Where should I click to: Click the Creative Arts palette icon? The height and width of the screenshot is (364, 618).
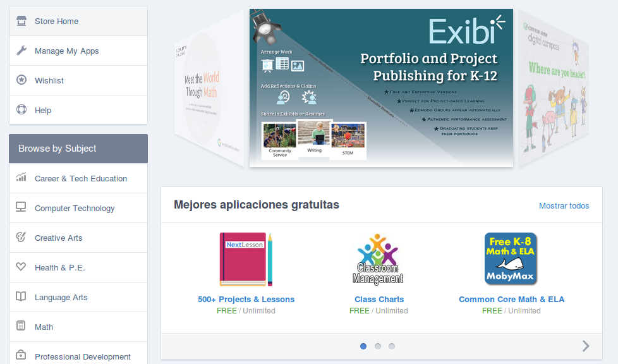tap(21, 238)
